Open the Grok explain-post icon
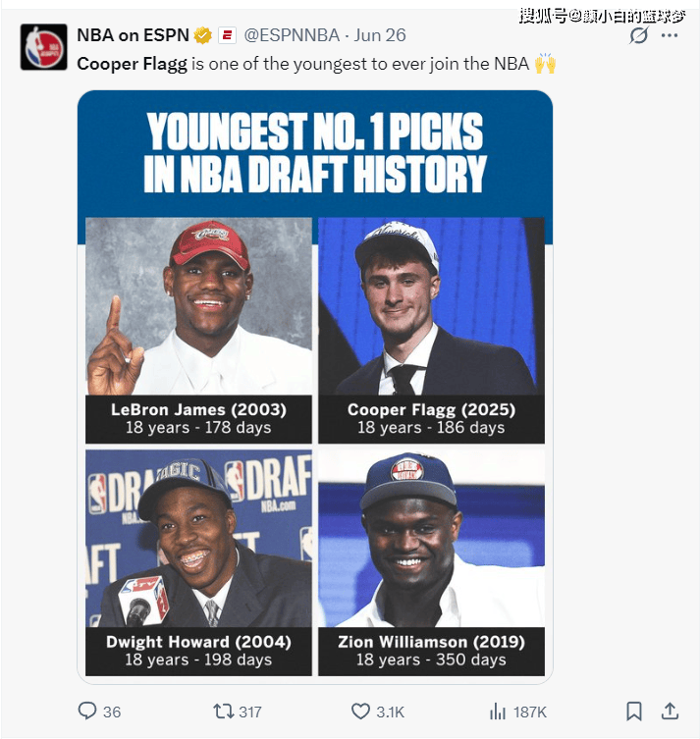This screenshot has width=700, height=739. [x=639, y=35]
